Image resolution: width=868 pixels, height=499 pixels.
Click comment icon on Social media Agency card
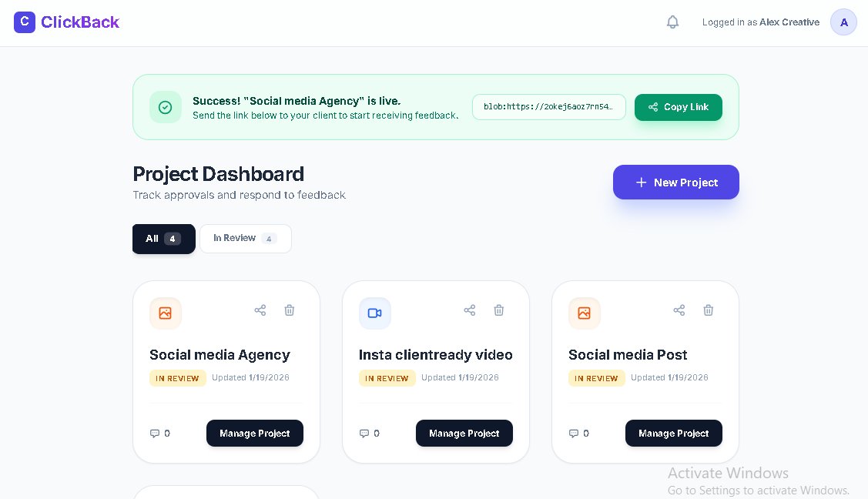pos(155,434)
